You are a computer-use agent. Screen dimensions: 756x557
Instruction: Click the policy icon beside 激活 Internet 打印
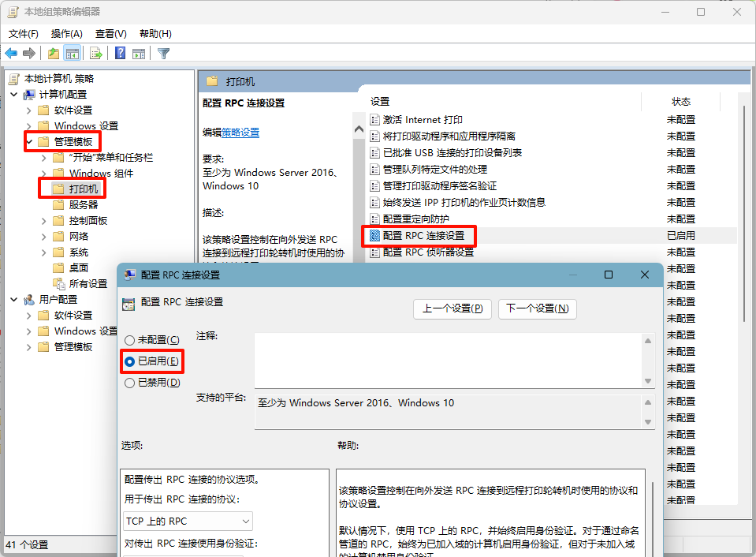[x=374, y=120]
